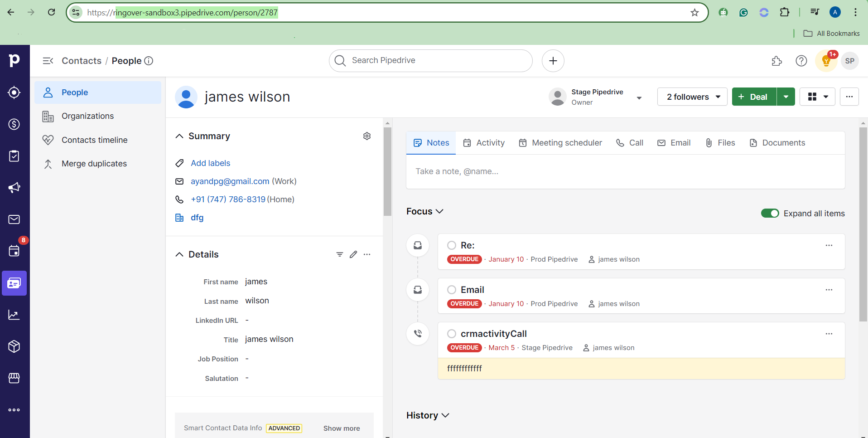Click Details filter icon

click(x=340, y=254)
